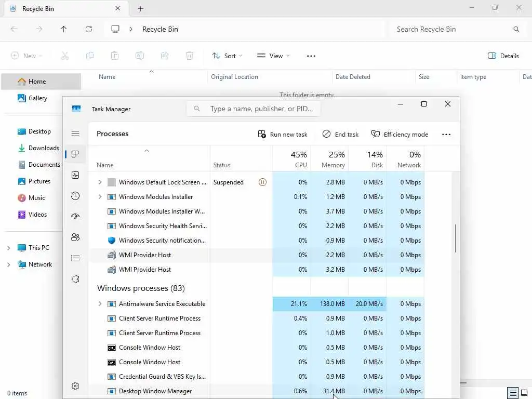
Task: Select Windows Security notification process row
Action: [x=257, y=241]
